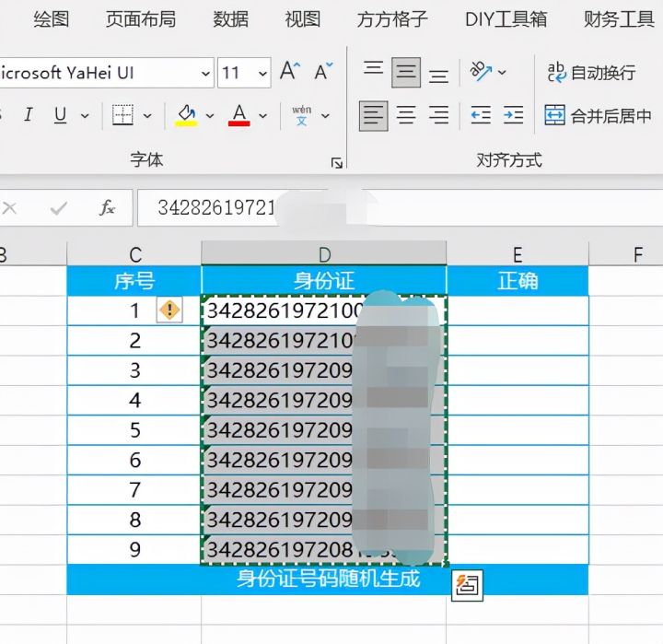Increase indent icon
This screenshot has height=644, width=663.
point(513,115)
